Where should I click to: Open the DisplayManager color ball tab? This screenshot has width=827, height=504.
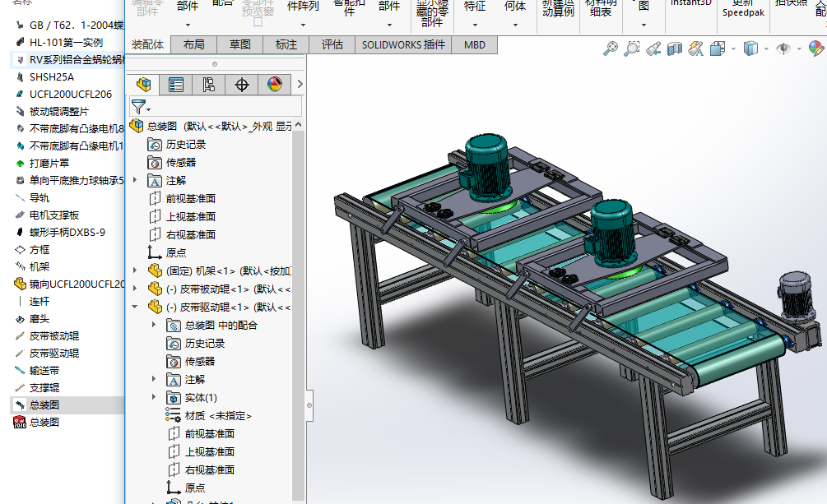click(275, 84)
